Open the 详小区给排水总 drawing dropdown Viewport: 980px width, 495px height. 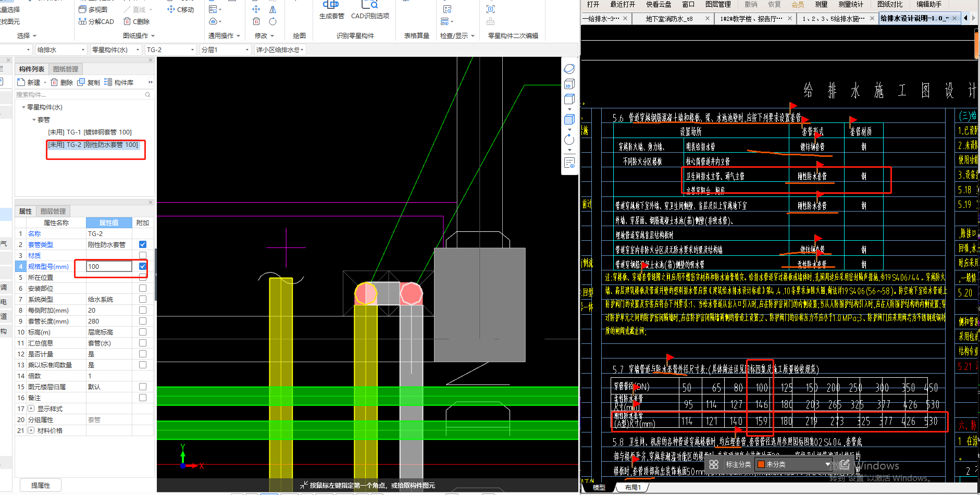pos(280,49)
